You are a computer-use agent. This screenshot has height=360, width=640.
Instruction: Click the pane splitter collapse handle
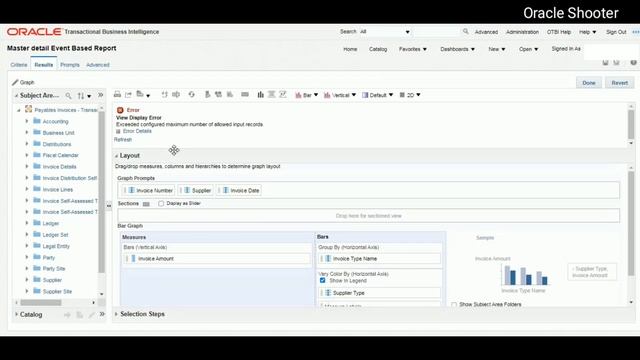109,206
